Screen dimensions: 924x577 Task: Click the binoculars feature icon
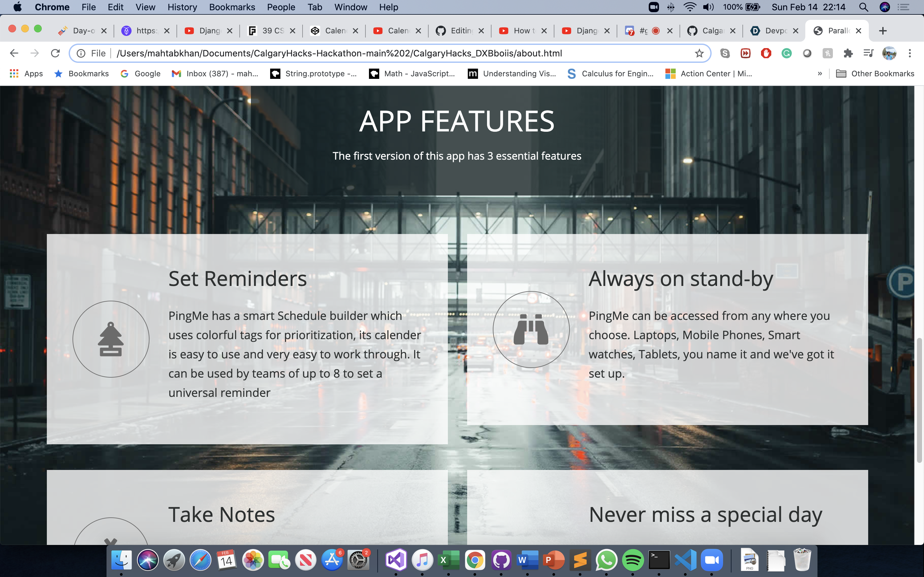(x=531, y=329)
